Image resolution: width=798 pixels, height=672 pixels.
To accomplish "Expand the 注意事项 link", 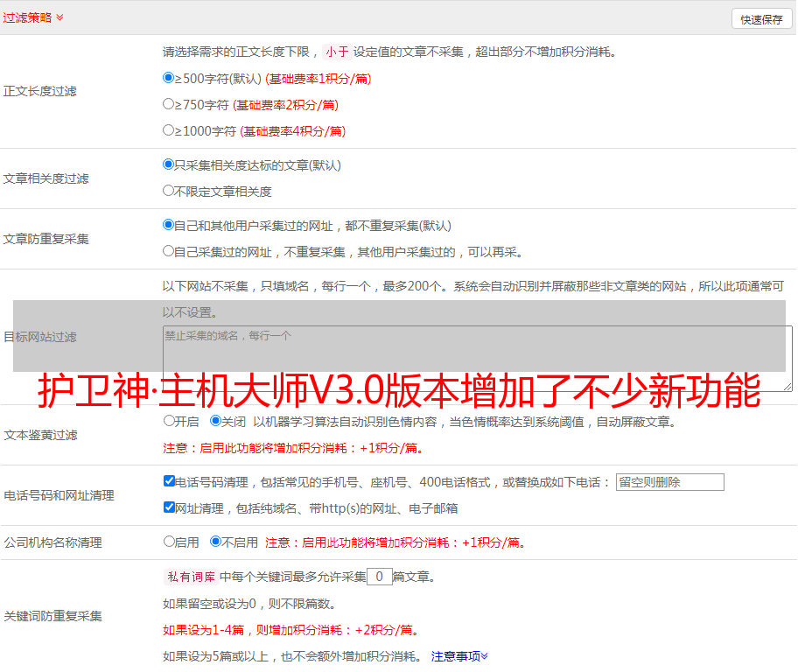I will (459, 656).
